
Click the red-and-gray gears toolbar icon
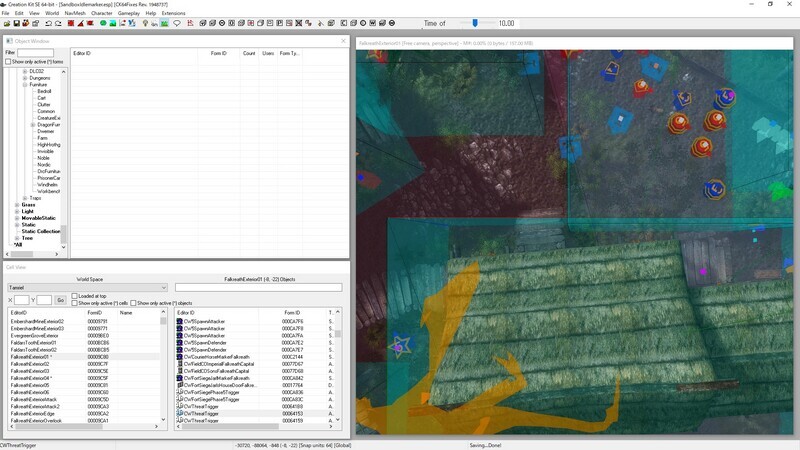[308, 23]
